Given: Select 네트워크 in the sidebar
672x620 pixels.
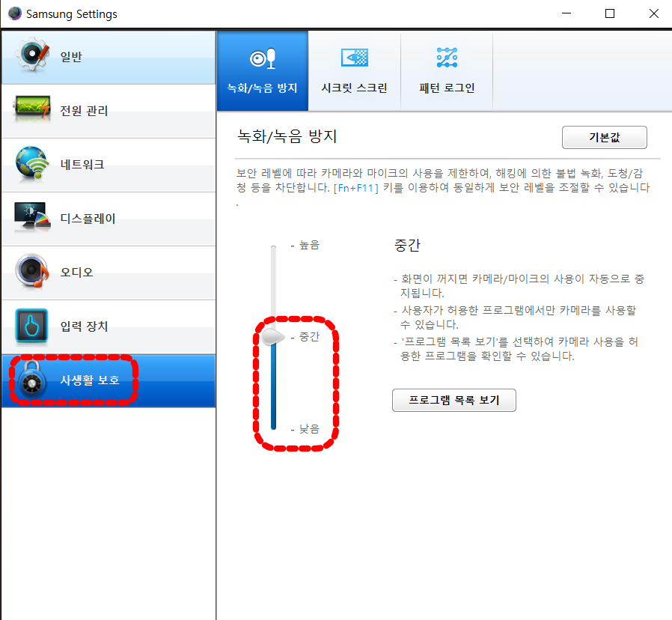Looking at the screenshot, I should click(x=109, y=165).
